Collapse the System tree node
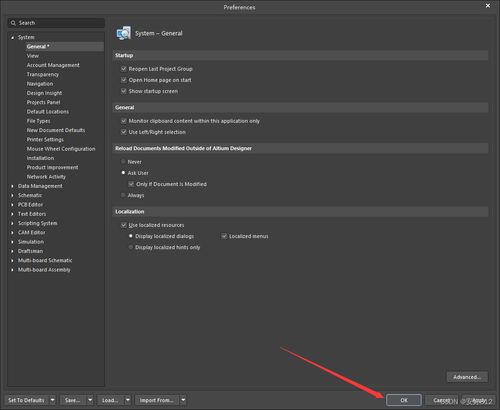This screenshot has width=500, height=410. point(12,37)
